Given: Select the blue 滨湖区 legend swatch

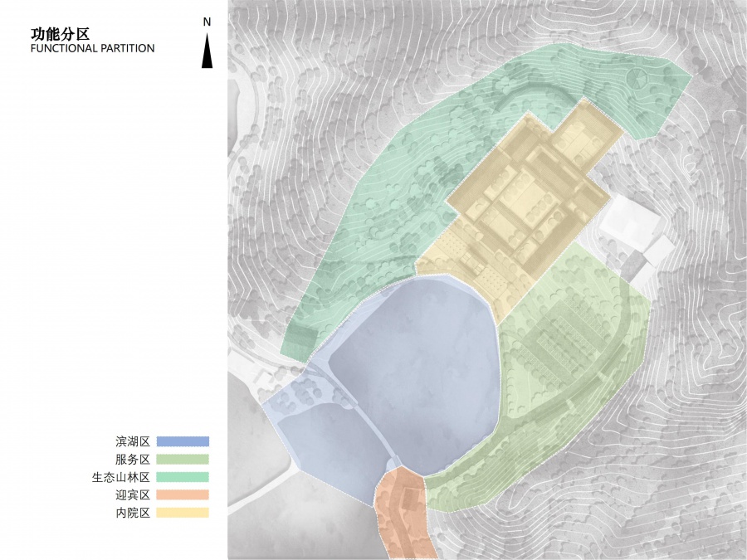Looking at the screenshot, I should click(x=183, y=441).
